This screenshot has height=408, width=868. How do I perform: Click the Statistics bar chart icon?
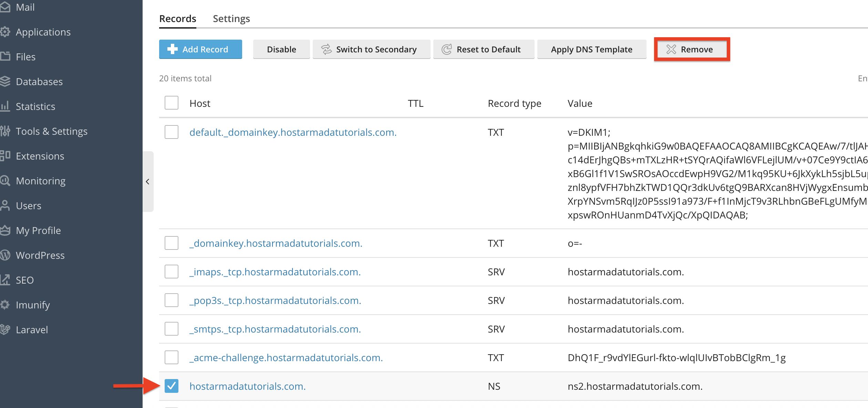[x=5, y=106]
